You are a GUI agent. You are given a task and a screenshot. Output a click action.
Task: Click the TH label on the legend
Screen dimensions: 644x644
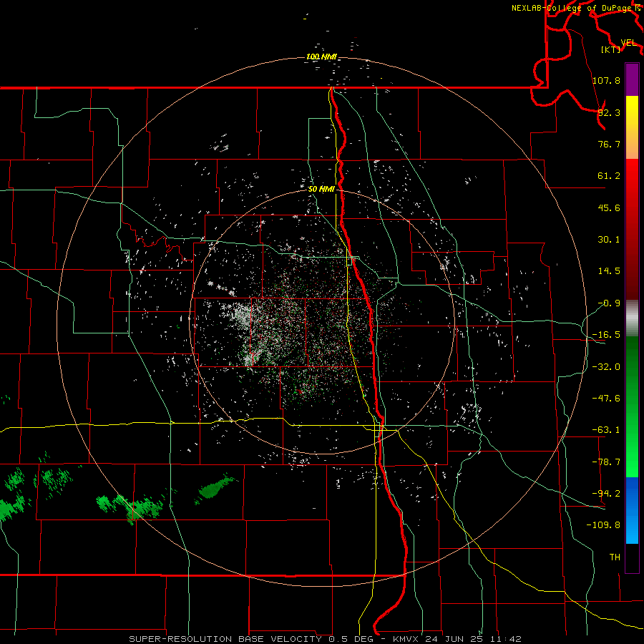[x=615, y=557]
